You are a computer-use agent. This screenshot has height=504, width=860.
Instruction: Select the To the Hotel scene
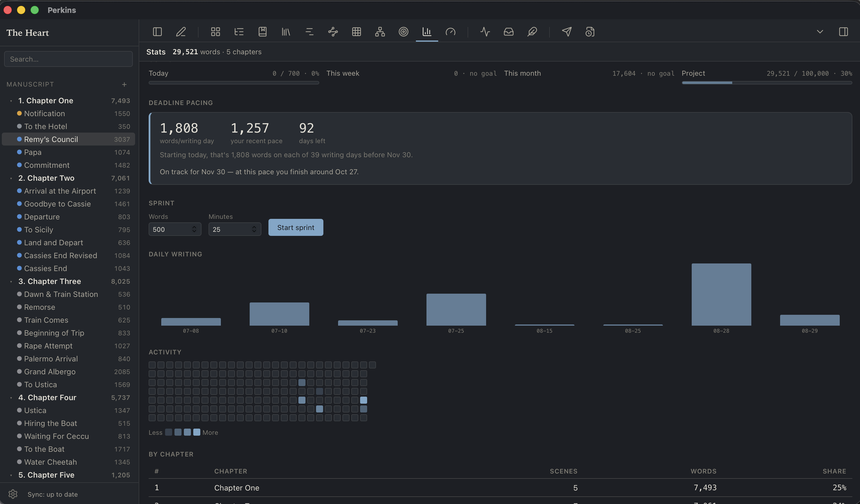69,127
